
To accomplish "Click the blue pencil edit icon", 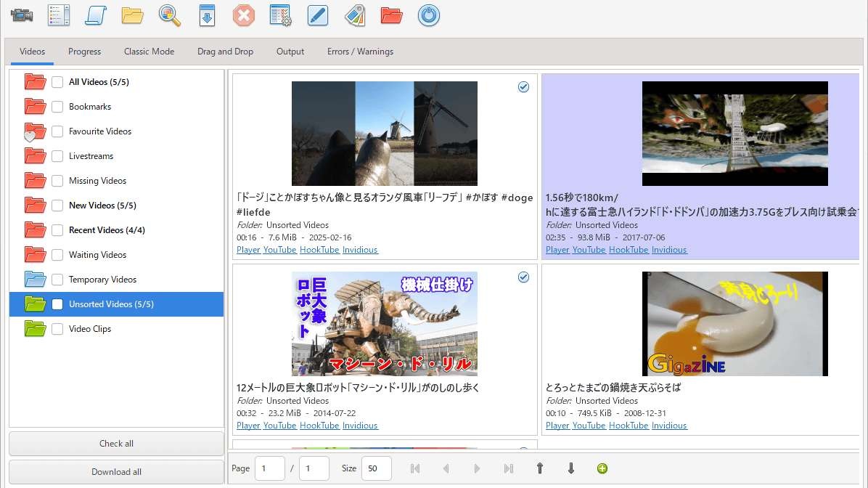I will pos(318,15).
